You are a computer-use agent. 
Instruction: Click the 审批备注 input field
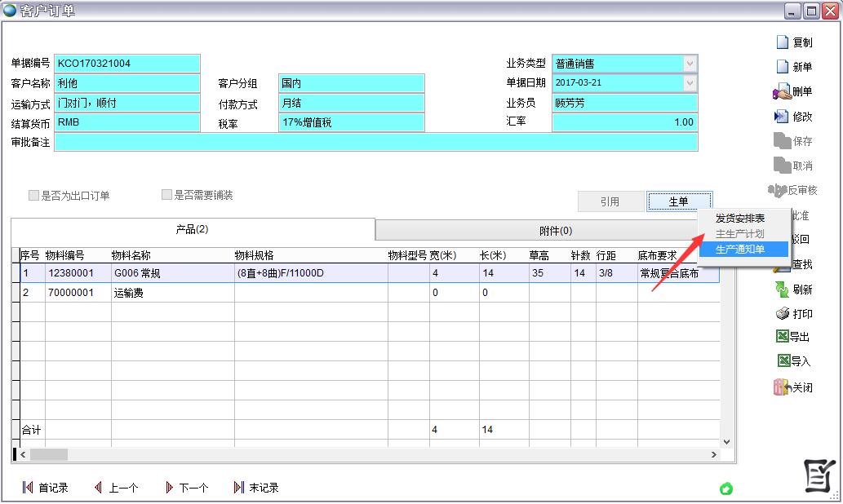(x=375, y=143)
